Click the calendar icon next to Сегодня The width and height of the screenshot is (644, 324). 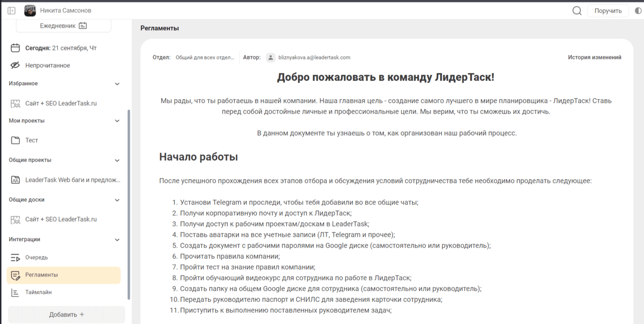click(15, 48)
